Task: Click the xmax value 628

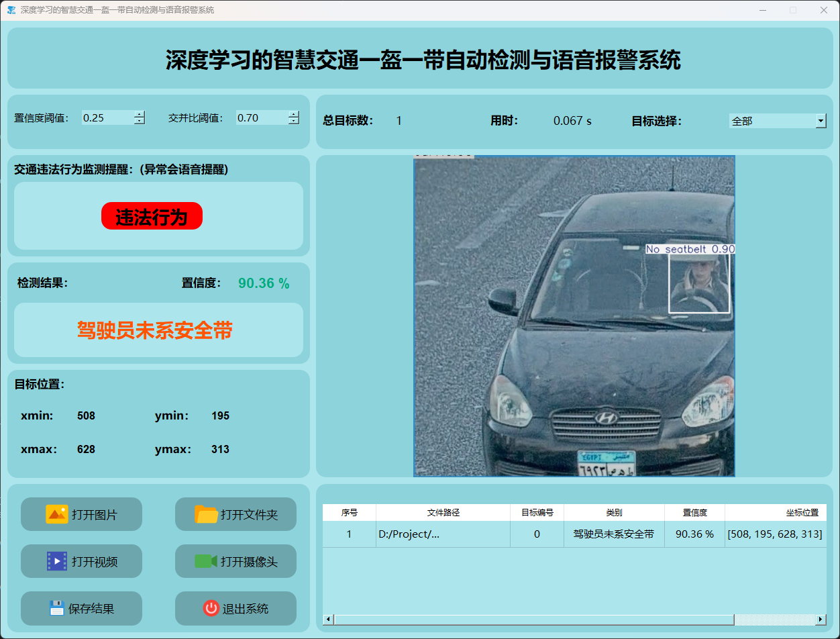Action: [x=86, y=449]
